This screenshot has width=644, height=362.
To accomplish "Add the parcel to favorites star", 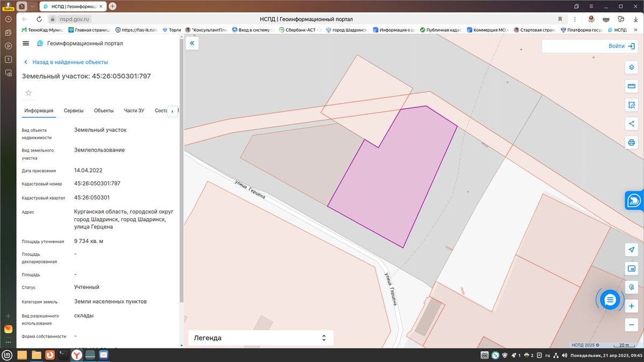I will (x=28, y=93).
